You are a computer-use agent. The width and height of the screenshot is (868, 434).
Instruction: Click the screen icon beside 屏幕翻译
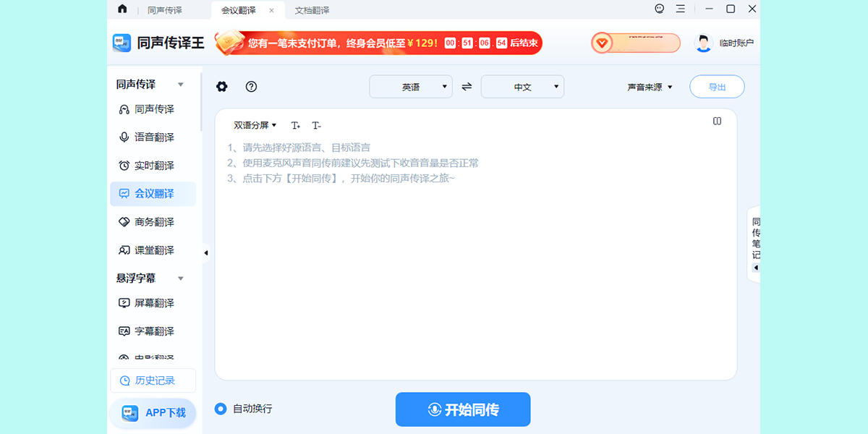(124, 303)
